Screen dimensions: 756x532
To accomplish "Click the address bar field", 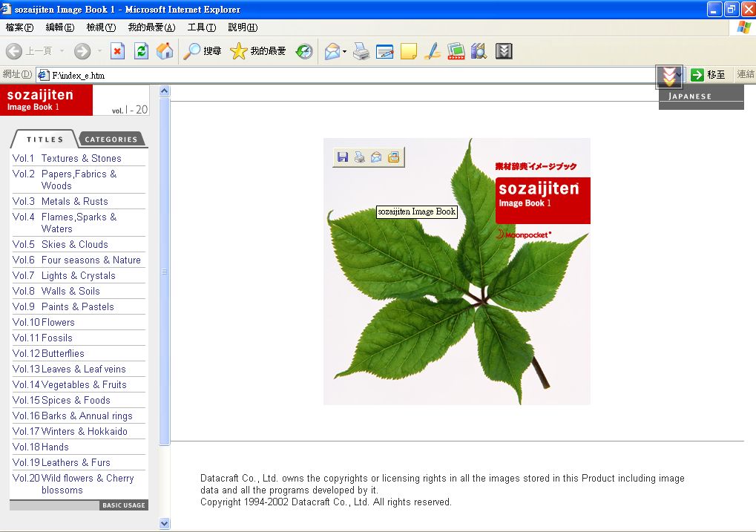I will coord(346,75).
